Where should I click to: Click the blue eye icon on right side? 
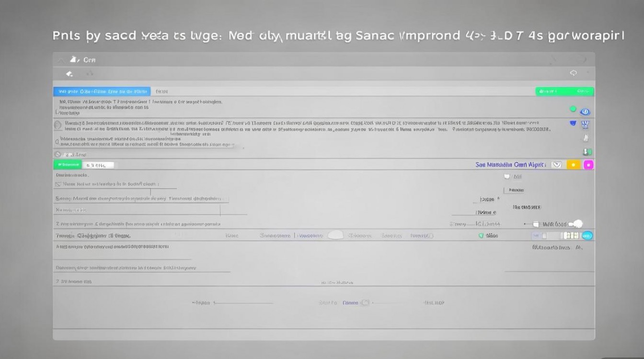pos(585,112)
